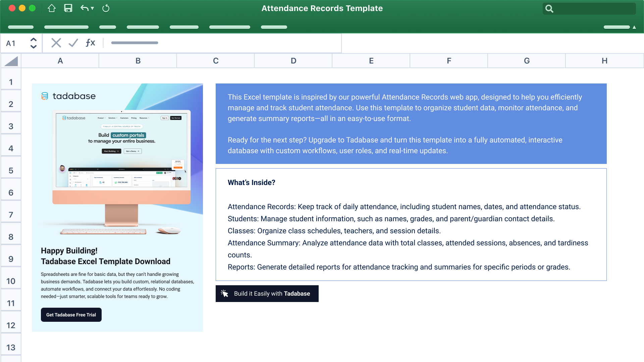Viewport: 644px width, 362px height.
Task: Click the 'Tadabase Excel Template Download' heading
Action: coord(106,261)
